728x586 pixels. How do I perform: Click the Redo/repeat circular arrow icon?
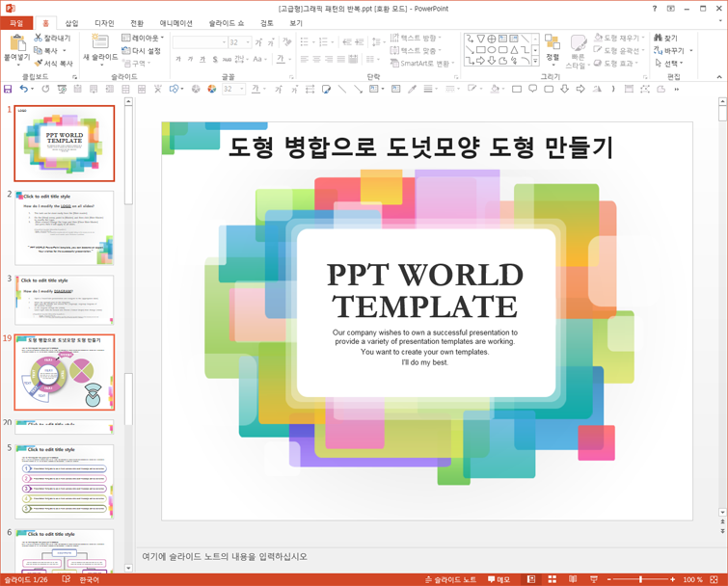pyautogui.click(x=45, y=89)
